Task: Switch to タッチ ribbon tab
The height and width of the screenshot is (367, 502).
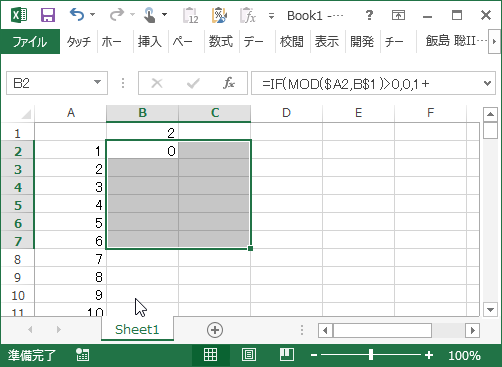Action: tap(79, 42)
